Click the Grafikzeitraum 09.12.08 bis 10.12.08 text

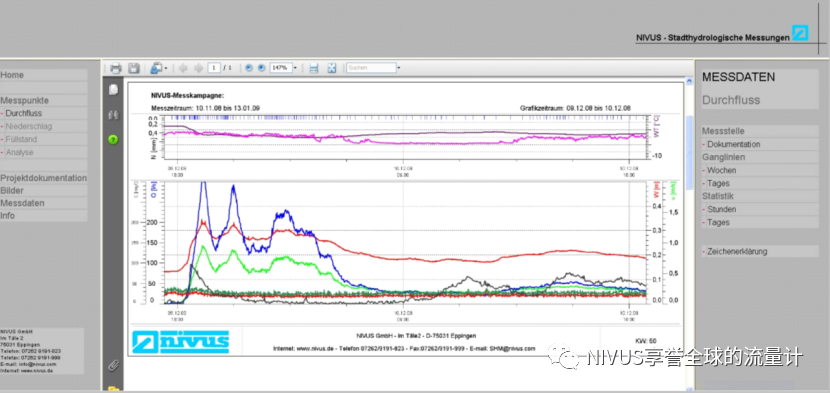[x=575, y=108]
